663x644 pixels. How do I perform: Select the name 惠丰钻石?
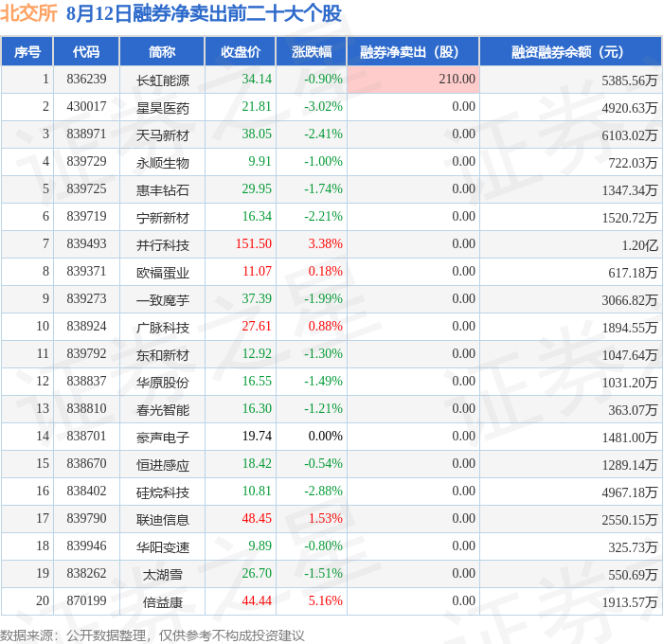162,189
